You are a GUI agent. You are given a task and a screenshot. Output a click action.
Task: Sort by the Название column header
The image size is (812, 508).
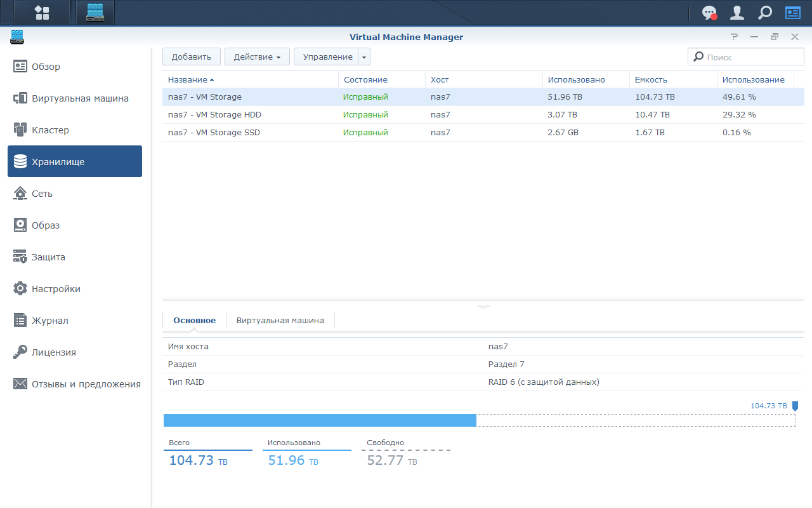pos(187,79)
